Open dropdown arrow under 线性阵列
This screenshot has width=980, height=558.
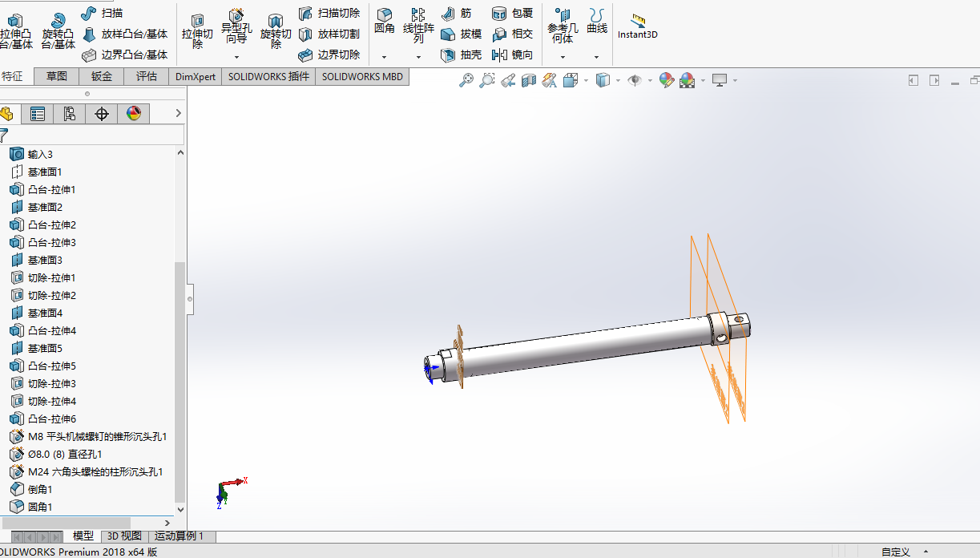point(418,57)
